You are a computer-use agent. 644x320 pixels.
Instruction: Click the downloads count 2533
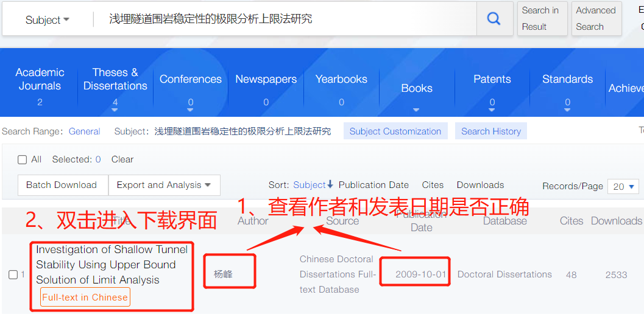click(x=616, y=274)
